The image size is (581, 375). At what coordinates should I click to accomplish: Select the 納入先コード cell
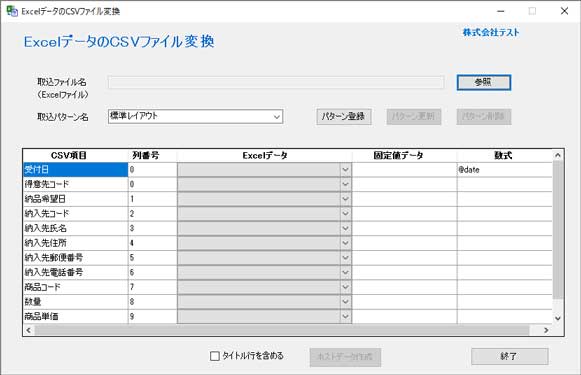(x=76, y=214)
